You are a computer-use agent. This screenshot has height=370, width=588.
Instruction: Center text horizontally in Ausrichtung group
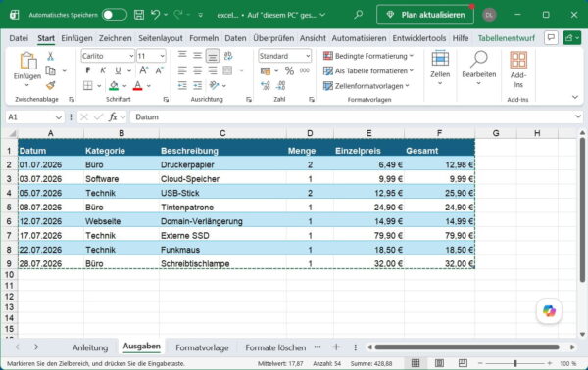[x=197, y=70]
